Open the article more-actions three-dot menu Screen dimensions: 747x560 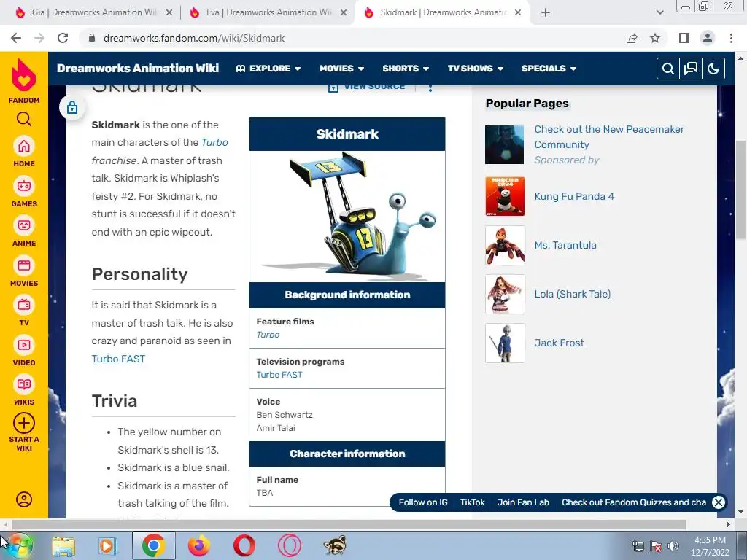tap(430, 87)
